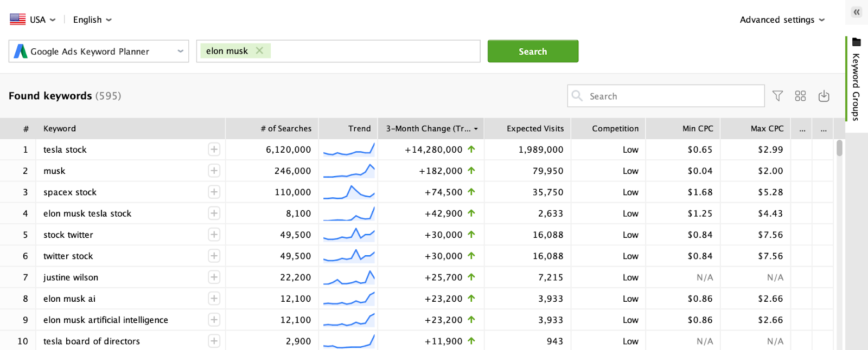Add 'stock twitter' using its plus icon

pyautogui.click(x=214, y=235)
